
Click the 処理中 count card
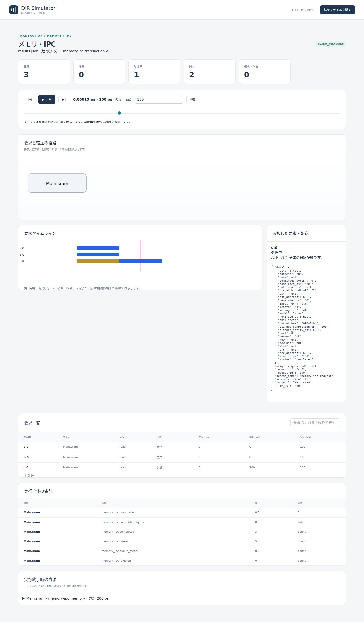tap(154, 72)
